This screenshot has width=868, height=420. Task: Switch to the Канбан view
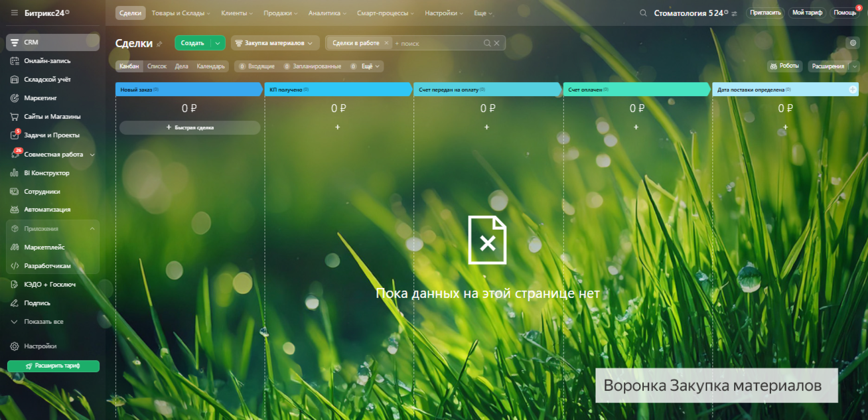click(129, 66)
